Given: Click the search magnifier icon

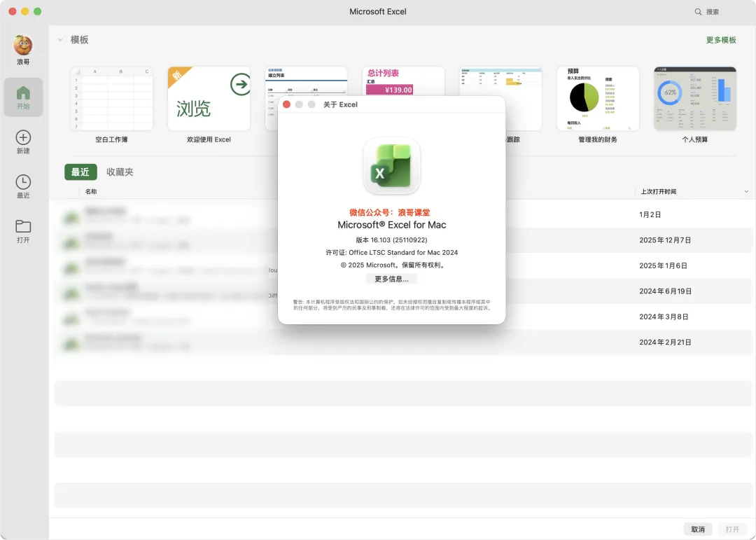Looking at the screenshot, I should [698, 12].
